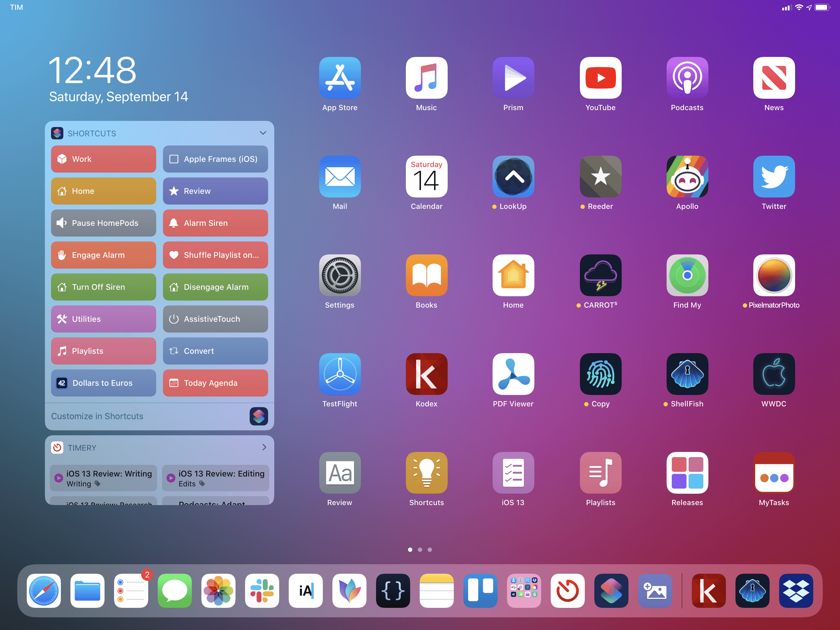The height and width of the screenshot is (630, 840).
Task: Open Reminders with badge in the dock
Action: [131, 591]
